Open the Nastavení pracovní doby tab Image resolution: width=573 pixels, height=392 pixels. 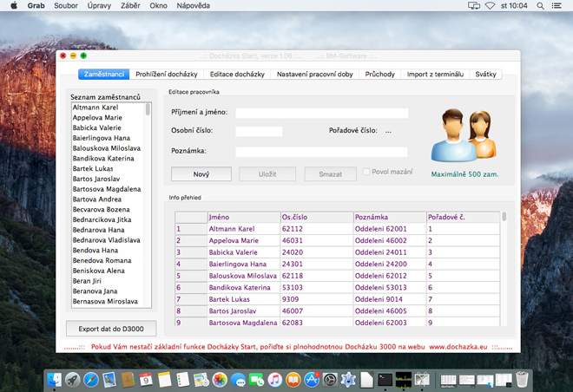click(x=314, y=74)
